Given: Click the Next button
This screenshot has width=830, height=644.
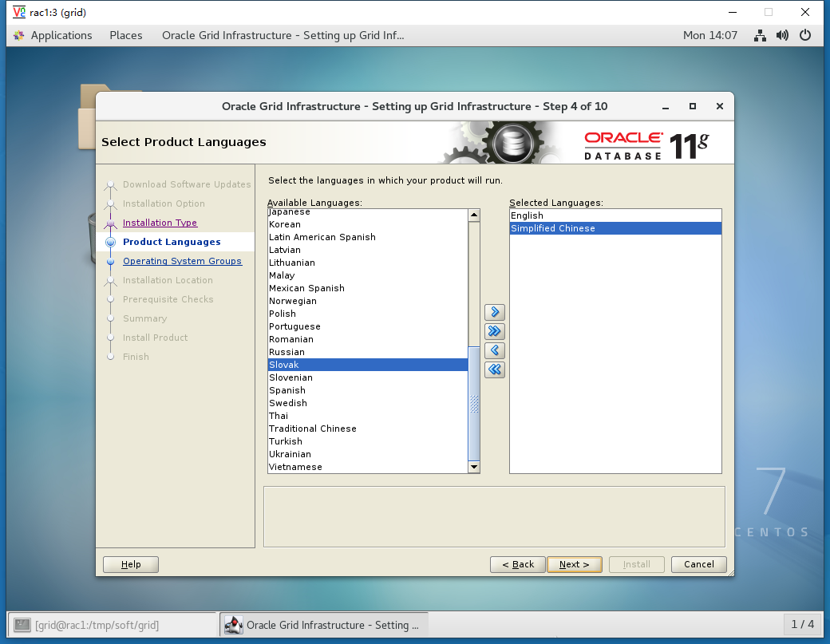Looking at the screenshot, I should pyautogui.click(x=575, y=565).
